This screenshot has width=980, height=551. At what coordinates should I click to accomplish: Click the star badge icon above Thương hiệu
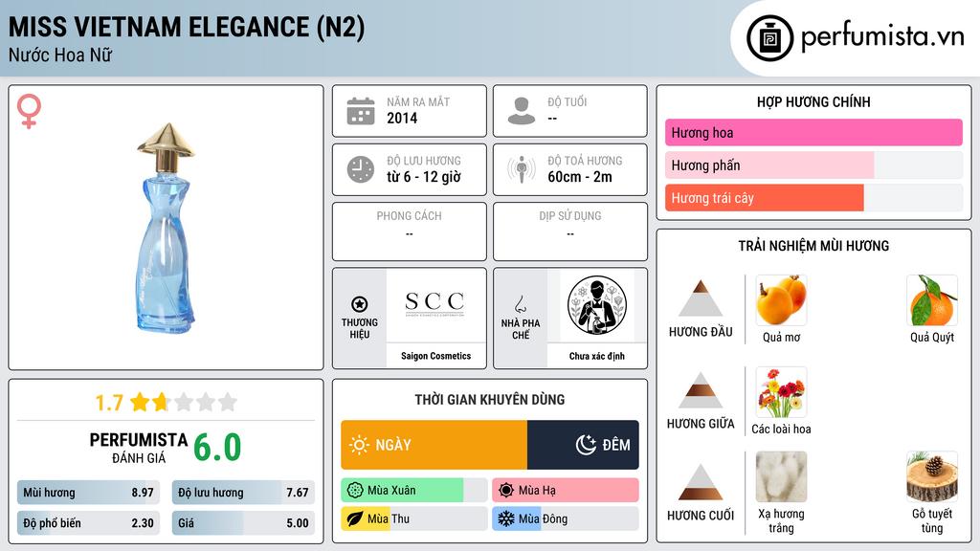tap(360, 304)
